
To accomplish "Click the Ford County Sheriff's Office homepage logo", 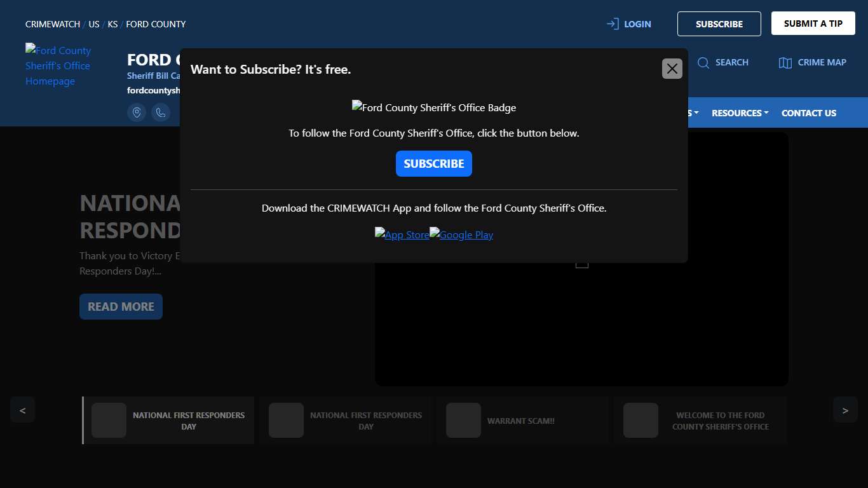I will pos(58,65).
